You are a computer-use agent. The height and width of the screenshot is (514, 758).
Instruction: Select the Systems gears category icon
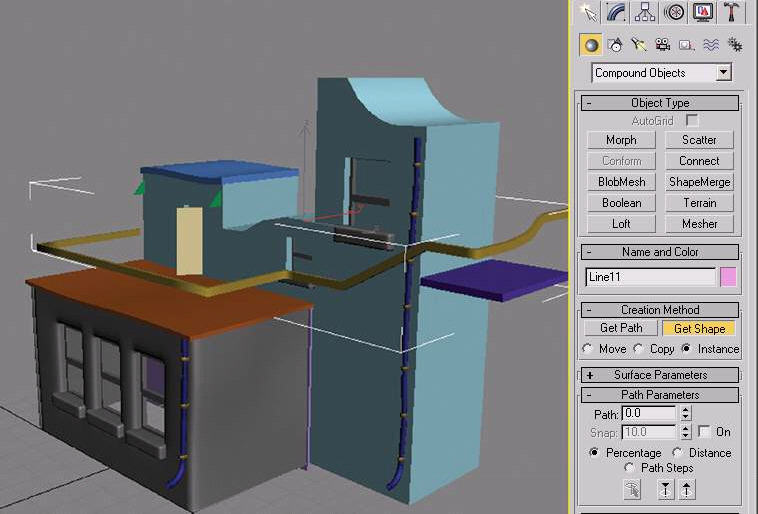pos(734,45)
